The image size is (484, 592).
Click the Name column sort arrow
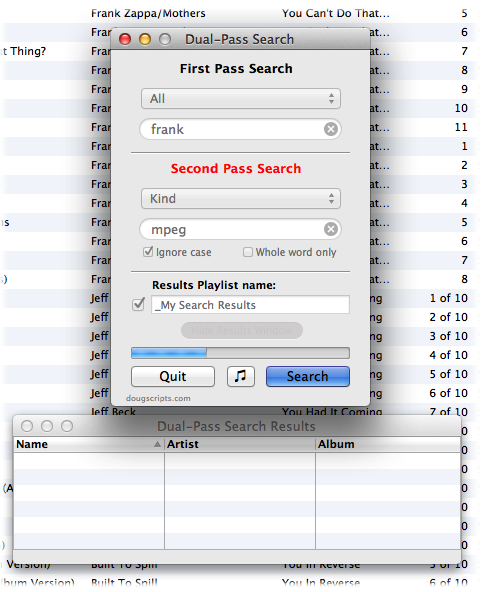pos(157,444)
